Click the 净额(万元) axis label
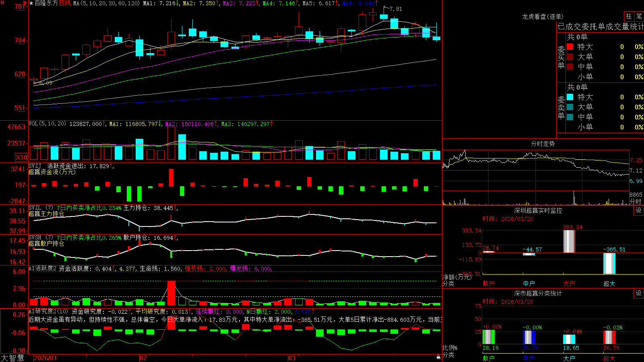This screenshot has height=362, width=644. coord(457,277)
